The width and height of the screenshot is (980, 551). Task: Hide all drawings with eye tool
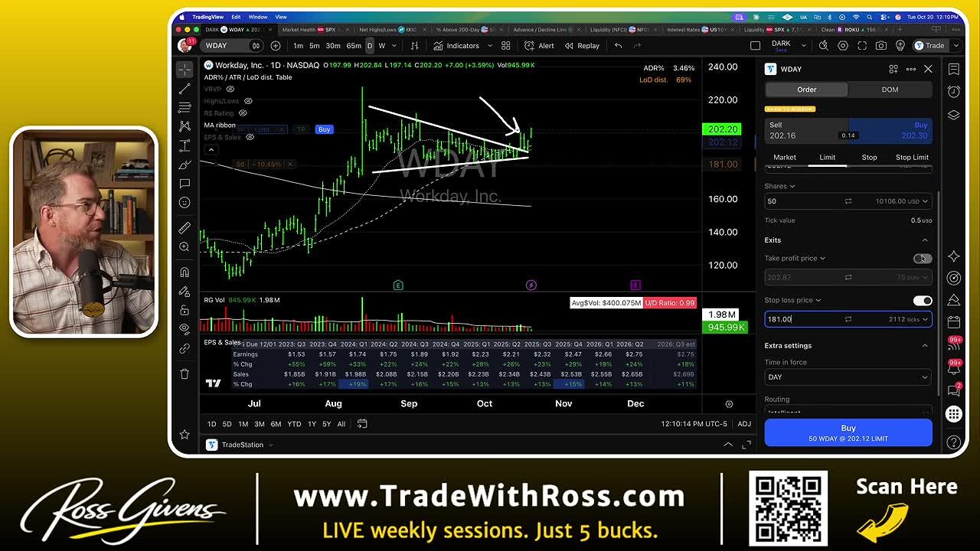pos(185,329)
